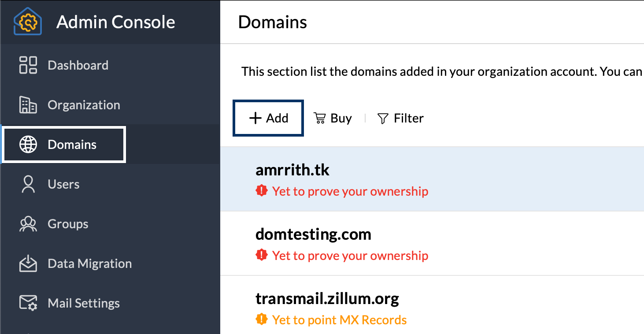The width and height of the screenshot is (644, 334).
Task: Click the Add button to add a domain
Action: pyautogui.click(x=268, y=118)
